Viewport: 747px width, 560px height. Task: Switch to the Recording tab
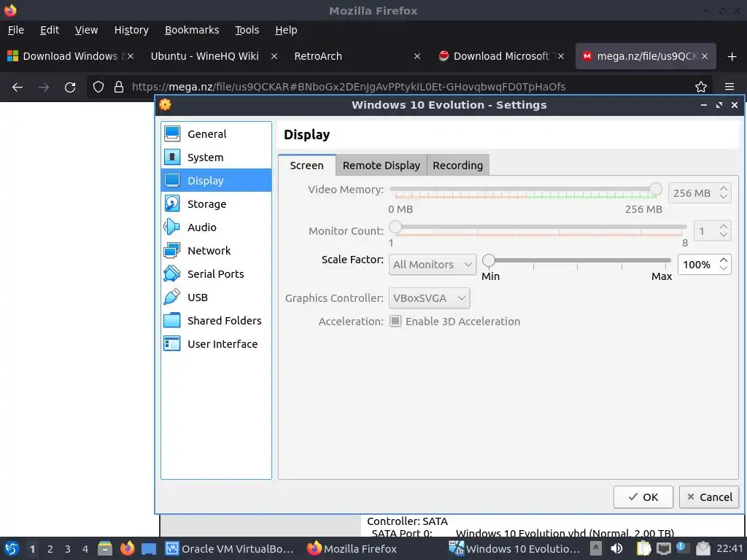[x=458, y=166]
